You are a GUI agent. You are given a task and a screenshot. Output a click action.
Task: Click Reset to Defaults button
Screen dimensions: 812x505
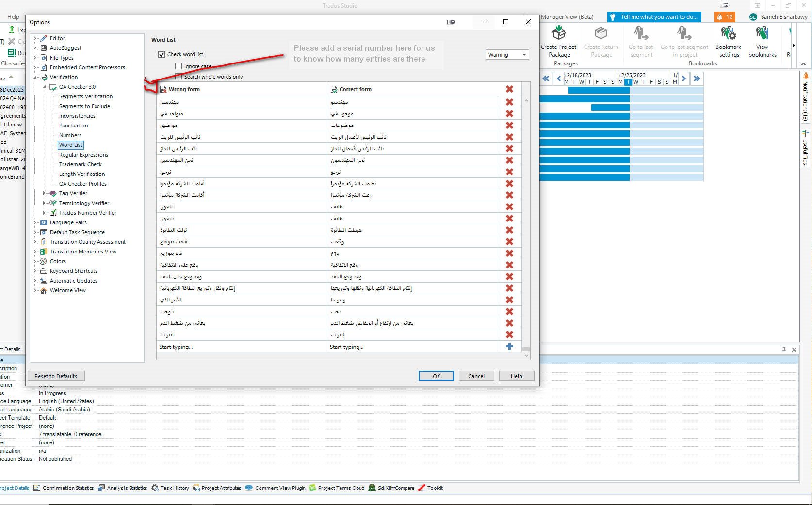click(x=56, y=376)
